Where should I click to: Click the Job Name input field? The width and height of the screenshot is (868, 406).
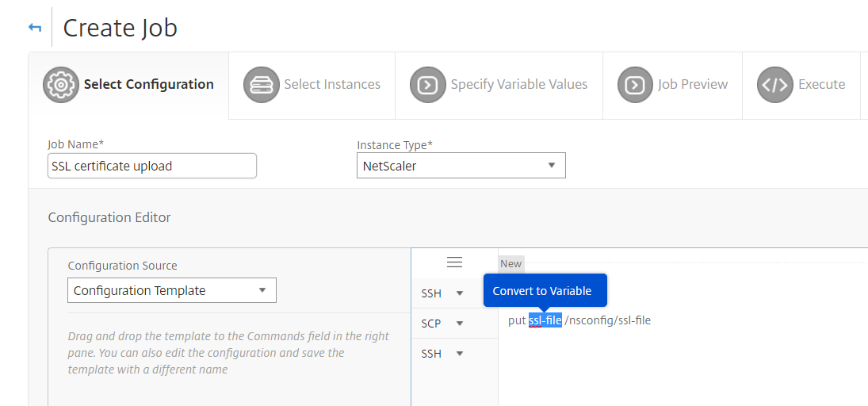152,166
